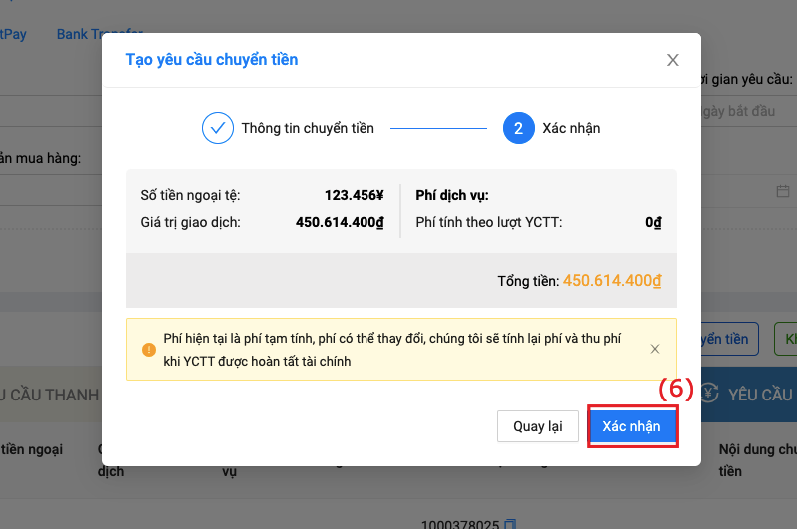797x529 pixels.
Task: Click the orange warning icon in fee notice
Action: point(149,350)
